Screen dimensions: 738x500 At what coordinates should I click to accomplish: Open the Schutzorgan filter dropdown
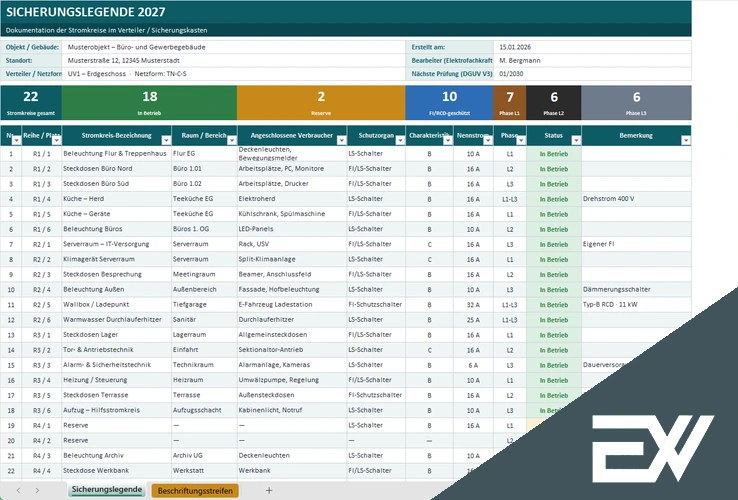(400, 140)
